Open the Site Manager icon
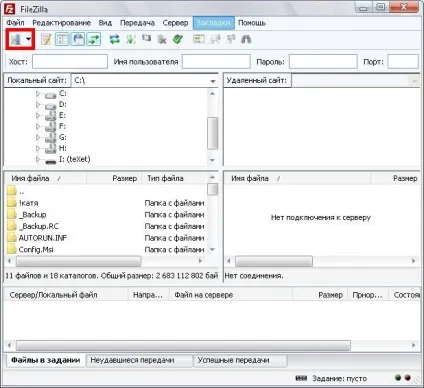Image resolution: width=424 pixels, height=388 pixels. point(15,39)
